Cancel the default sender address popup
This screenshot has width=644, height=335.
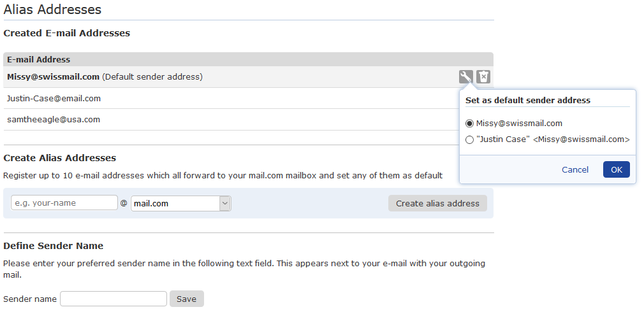click(575, 170)
